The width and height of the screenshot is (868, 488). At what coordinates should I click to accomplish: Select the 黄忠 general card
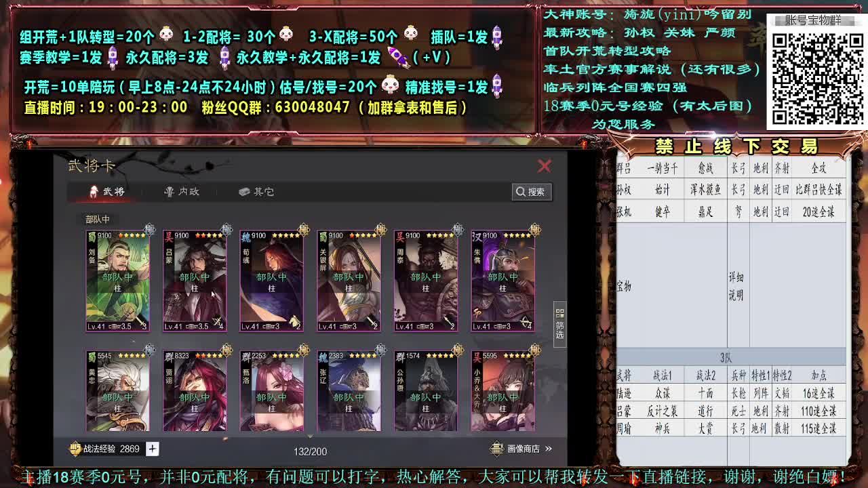(x=117, y=390)
